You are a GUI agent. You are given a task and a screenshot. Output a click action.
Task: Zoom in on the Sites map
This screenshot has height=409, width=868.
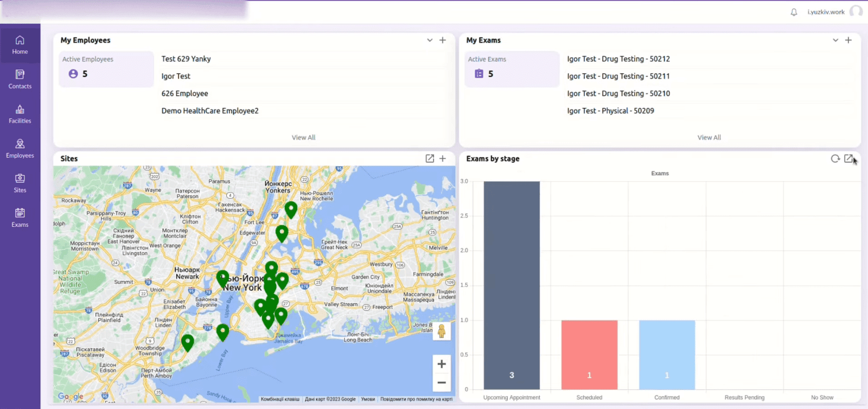click(x=442, y=364)
